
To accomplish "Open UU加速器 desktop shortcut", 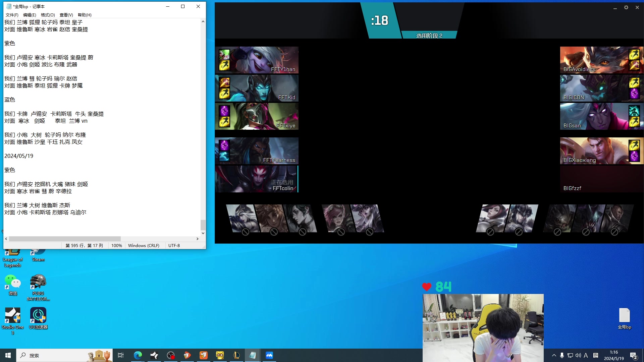I will pos(38,318).
